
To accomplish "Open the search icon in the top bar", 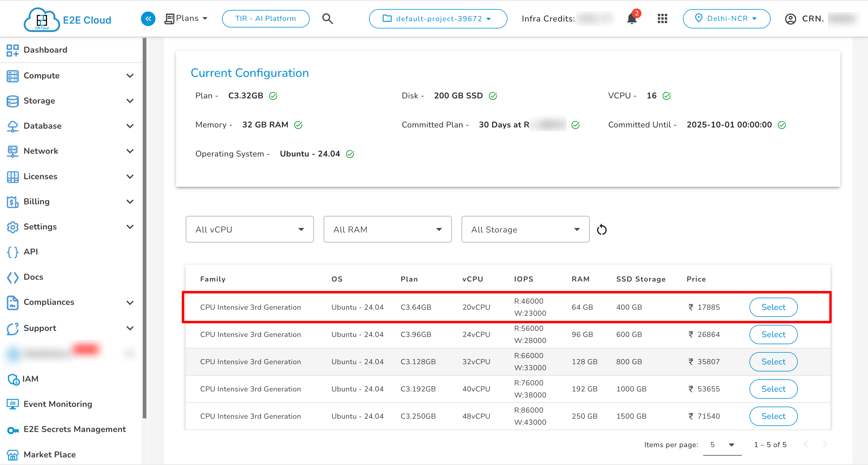I will click(327, 18).
